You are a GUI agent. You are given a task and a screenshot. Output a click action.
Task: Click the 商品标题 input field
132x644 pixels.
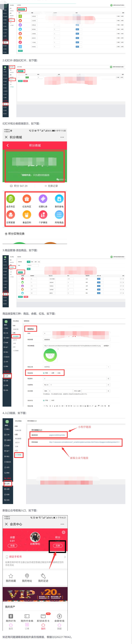click(x=77, y=340)
